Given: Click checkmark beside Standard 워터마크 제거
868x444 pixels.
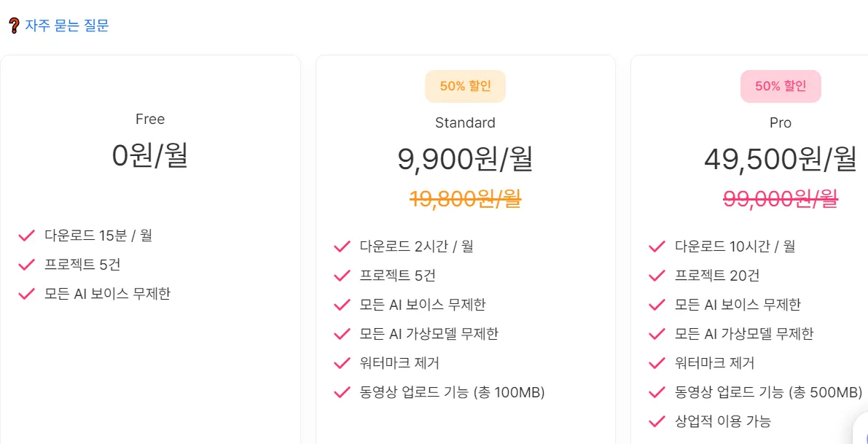Looking at the screenshot, I should pos(342,363).
